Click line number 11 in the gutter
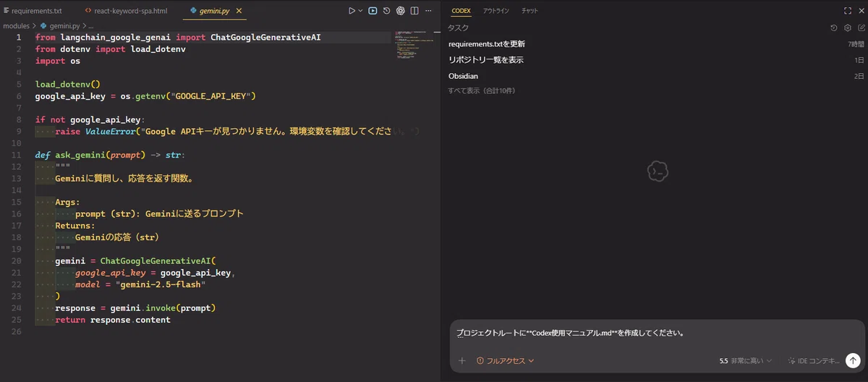868x382 pixels. click(x=18, y=155)
